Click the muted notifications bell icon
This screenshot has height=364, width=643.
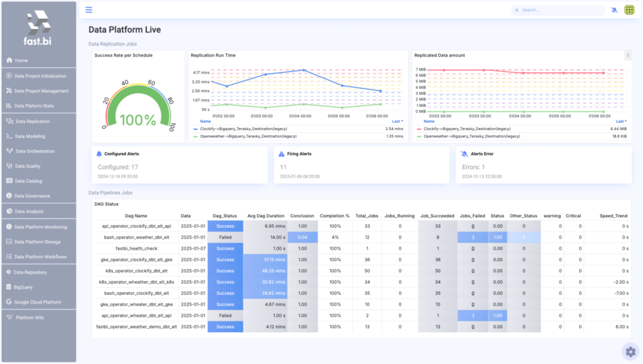(614, 9)
